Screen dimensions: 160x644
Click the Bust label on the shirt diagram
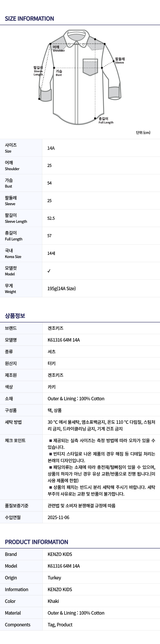point(59,73)
